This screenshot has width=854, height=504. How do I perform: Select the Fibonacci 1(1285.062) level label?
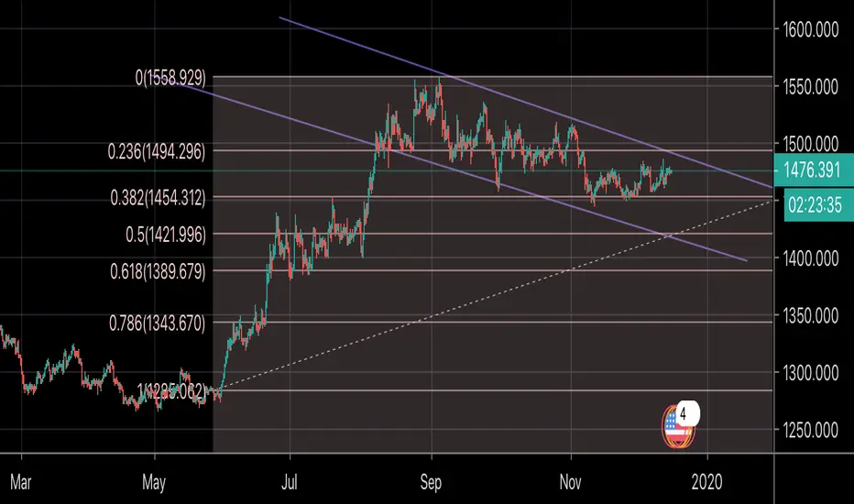(x=171, y=390)
